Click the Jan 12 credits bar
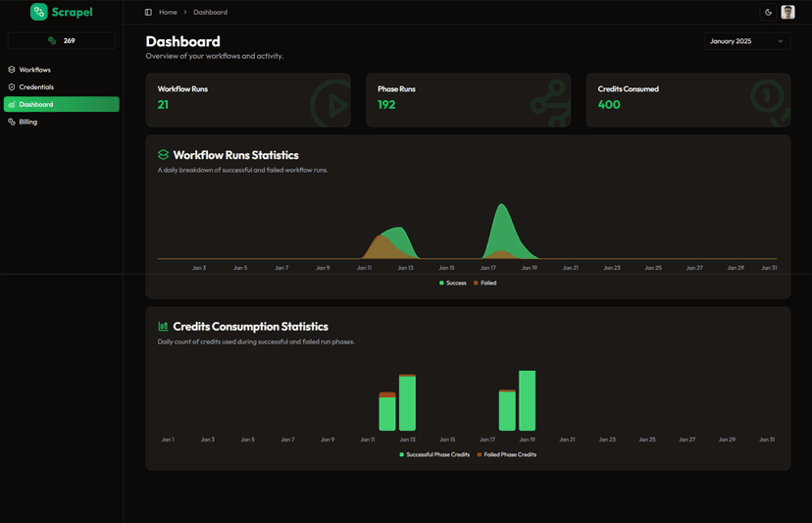812x523 pixels. tap(387, 411)
